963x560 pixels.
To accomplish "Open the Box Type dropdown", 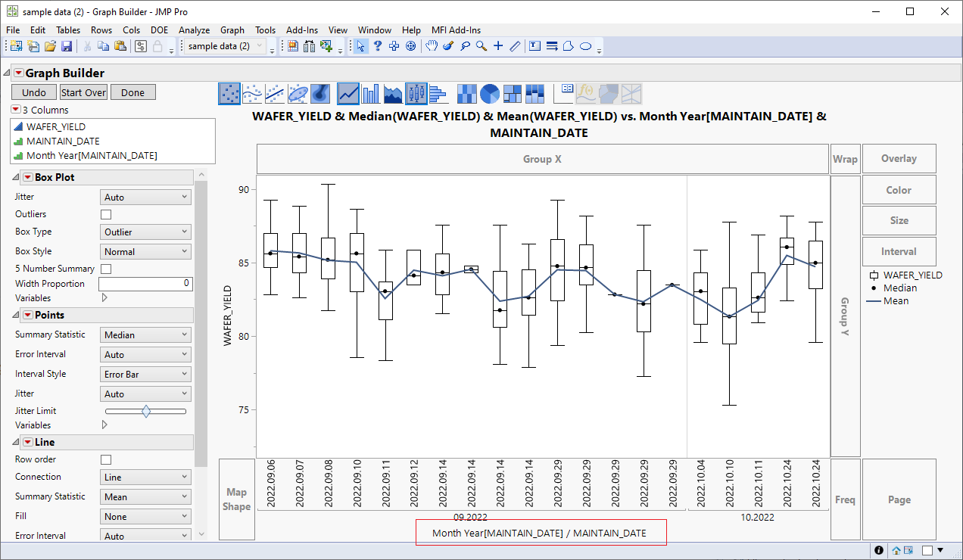I will (145, 232).
